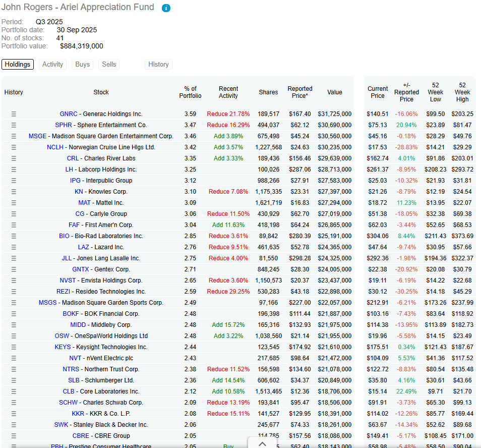Open the MSGE ticker link
Viewport: 481px width, 448px height.
click(37, 136)
